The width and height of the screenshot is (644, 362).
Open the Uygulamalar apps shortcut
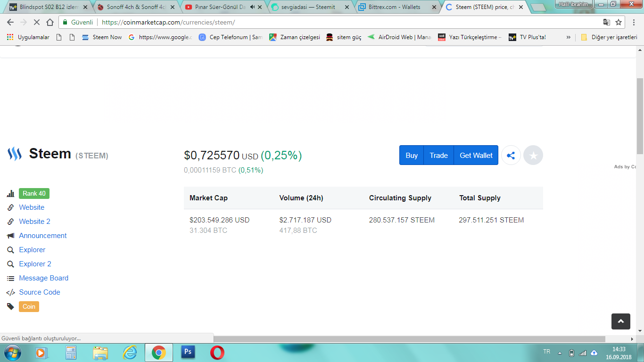coord(28,37)
